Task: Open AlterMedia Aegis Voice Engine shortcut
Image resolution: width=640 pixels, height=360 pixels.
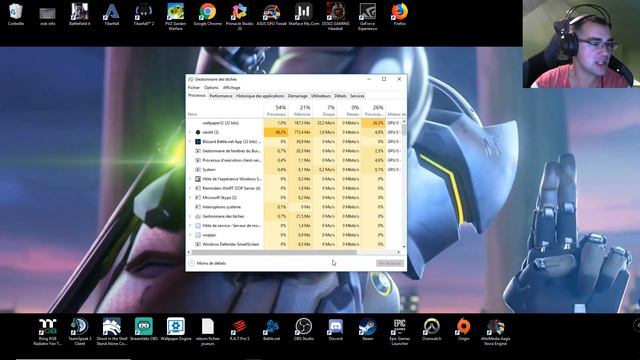Action: click(496, 332)
